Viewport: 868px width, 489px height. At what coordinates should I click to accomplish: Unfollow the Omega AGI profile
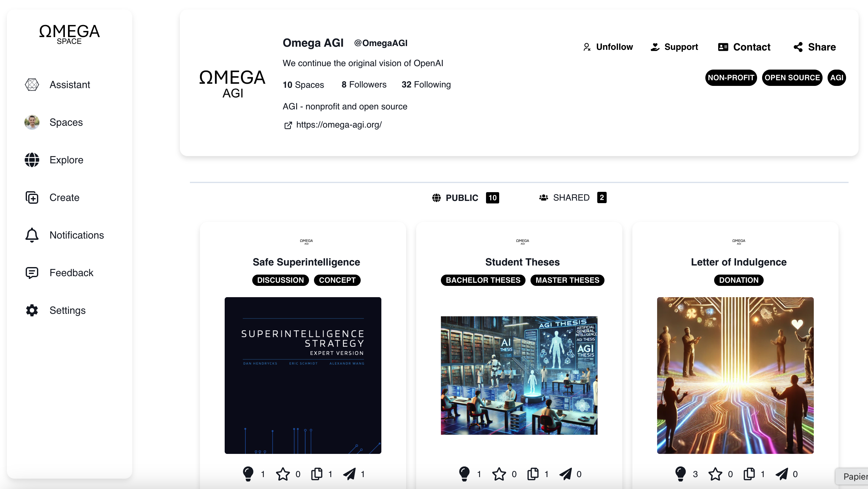click(608, 47)
